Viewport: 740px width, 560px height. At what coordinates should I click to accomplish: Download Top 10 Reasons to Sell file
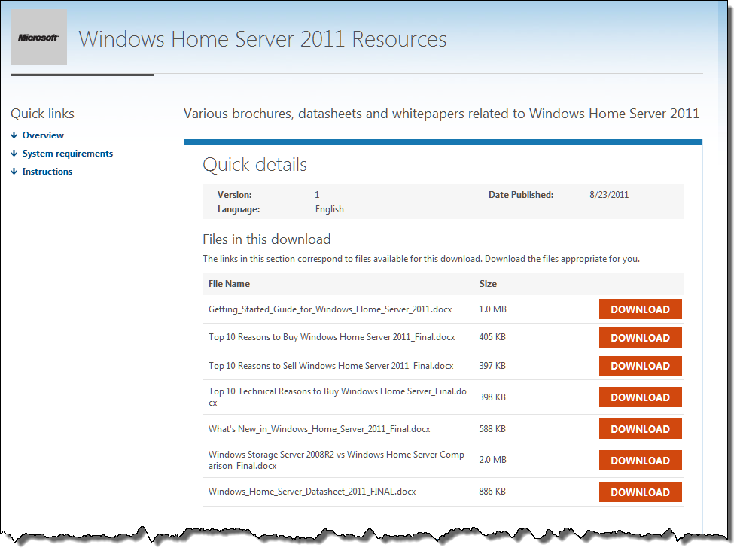641,366
